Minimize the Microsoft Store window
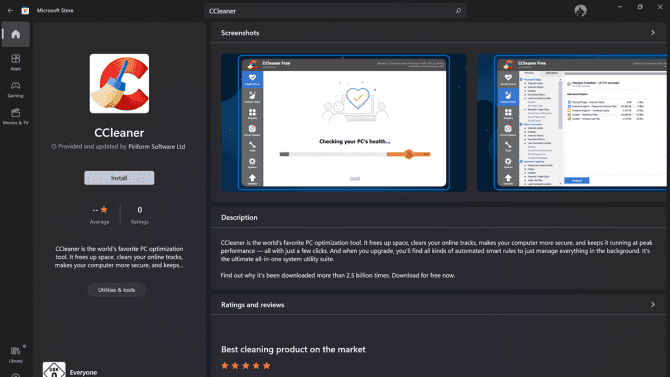Screen dimensions: 670x377 pyautogui.click(x=620, y=7)
